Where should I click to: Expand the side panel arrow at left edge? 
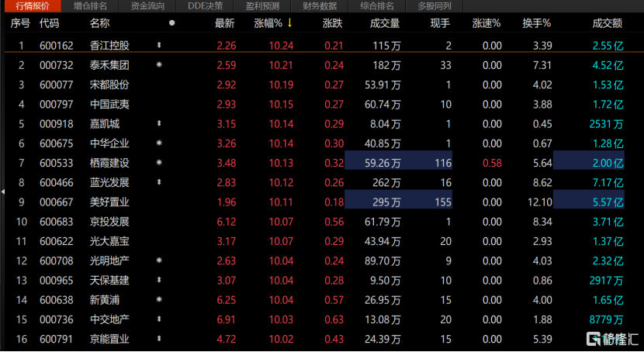[2, 192]
